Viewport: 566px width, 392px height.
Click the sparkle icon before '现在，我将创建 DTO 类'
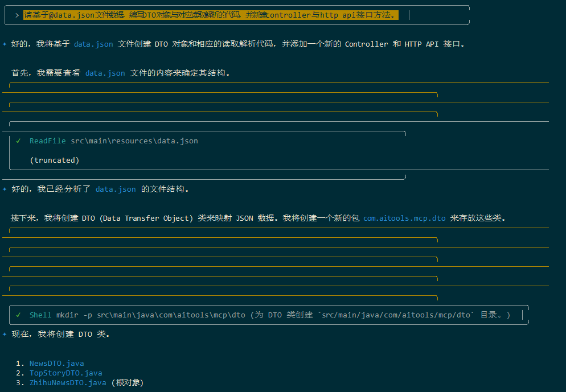[5, 334]
